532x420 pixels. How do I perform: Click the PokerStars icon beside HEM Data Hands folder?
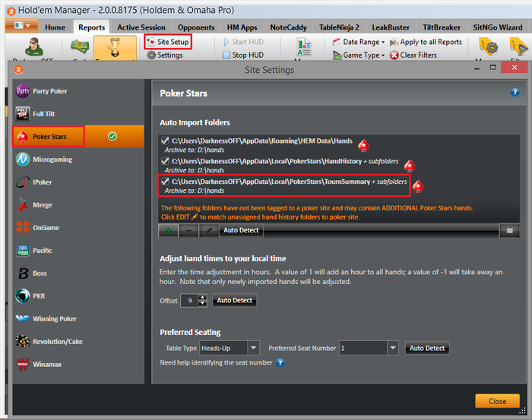tap(364, 145)
